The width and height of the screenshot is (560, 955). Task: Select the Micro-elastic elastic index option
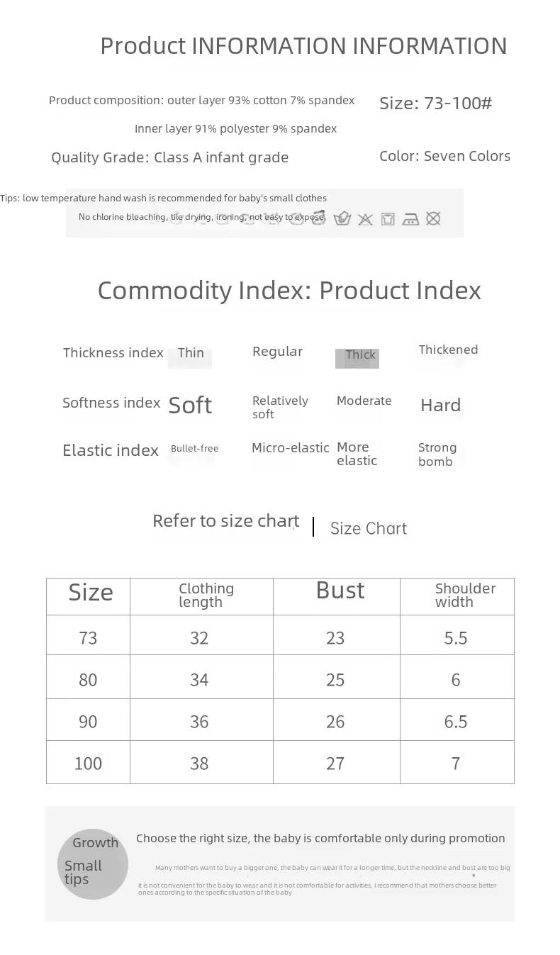(291, 448)
